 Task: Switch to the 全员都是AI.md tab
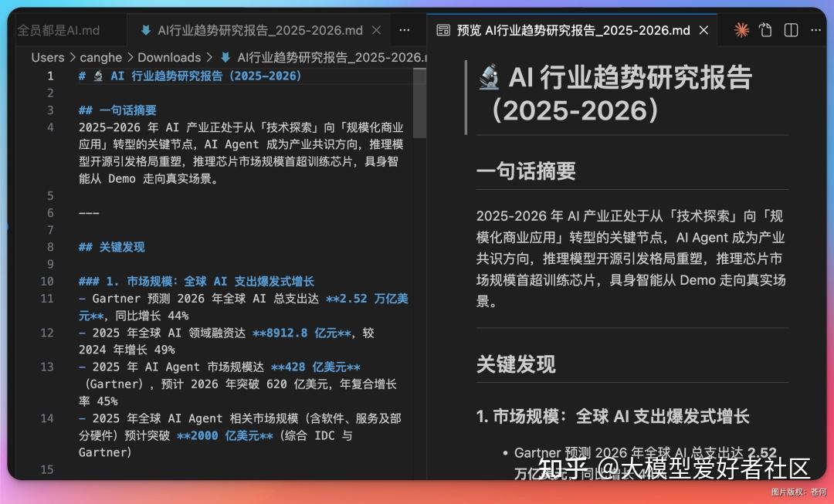point(59,30)
